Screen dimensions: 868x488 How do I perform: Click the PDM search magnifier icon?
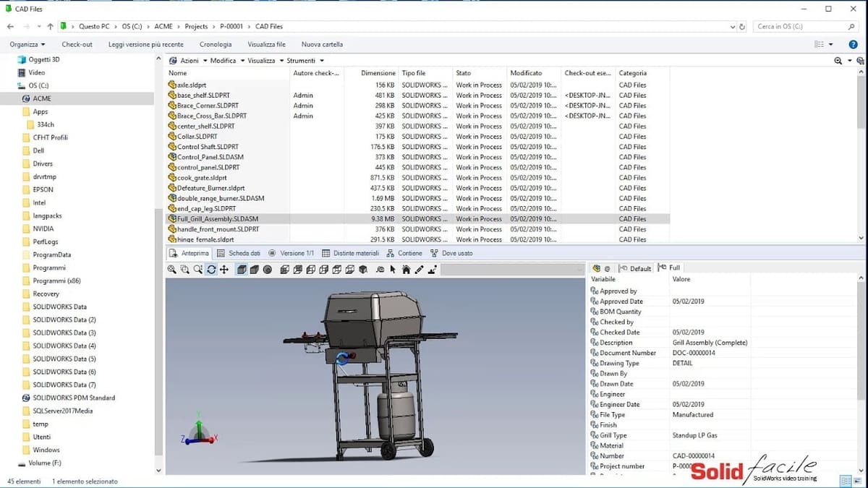click(838, 61)
